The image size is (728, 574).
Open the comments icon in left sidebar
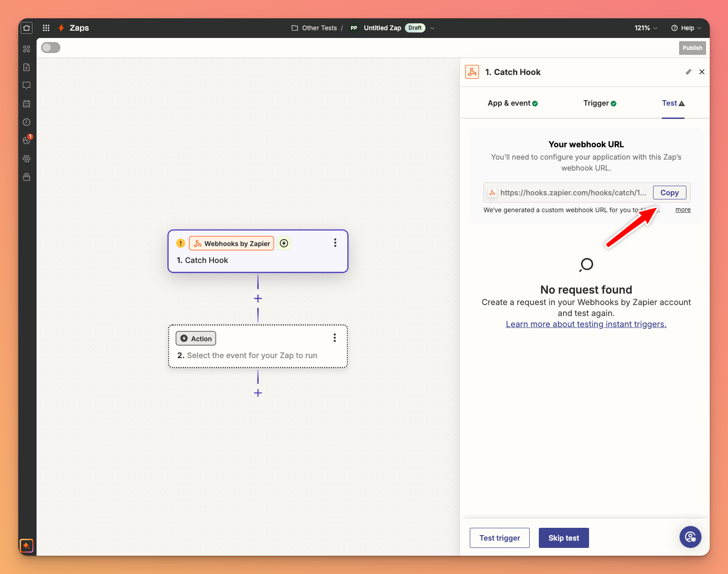(27, 86)
